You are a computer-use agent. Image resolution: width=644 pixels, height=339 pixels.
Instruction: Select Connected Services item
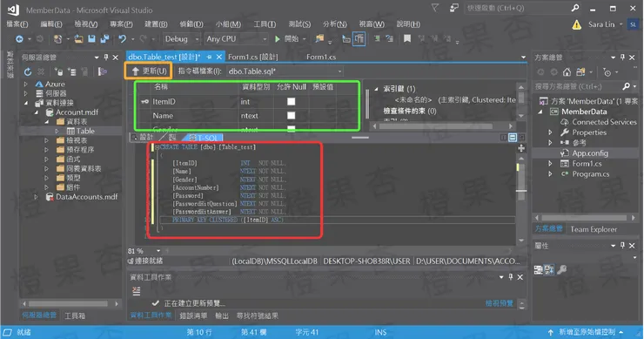click(x=604, y=122)
